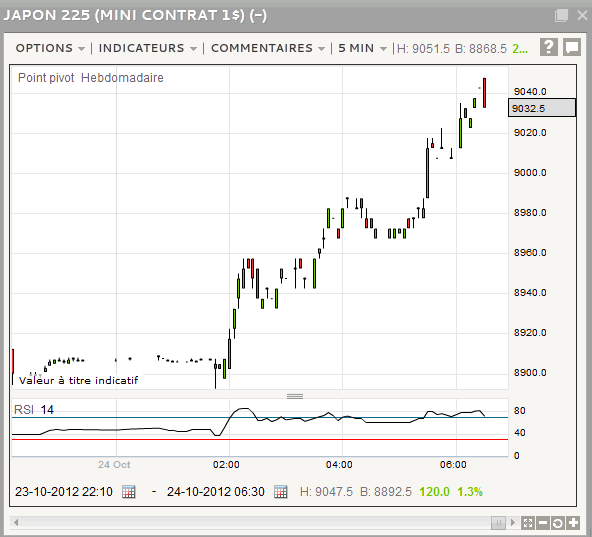Open the start date calendar picker
The width and height of the screenshot is (592, 537).
pyautogui.click(x=128, y=492)
